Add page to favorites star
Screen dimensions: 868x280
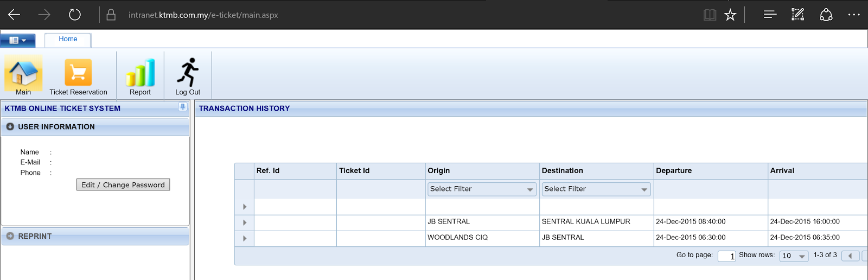(730, 15)
